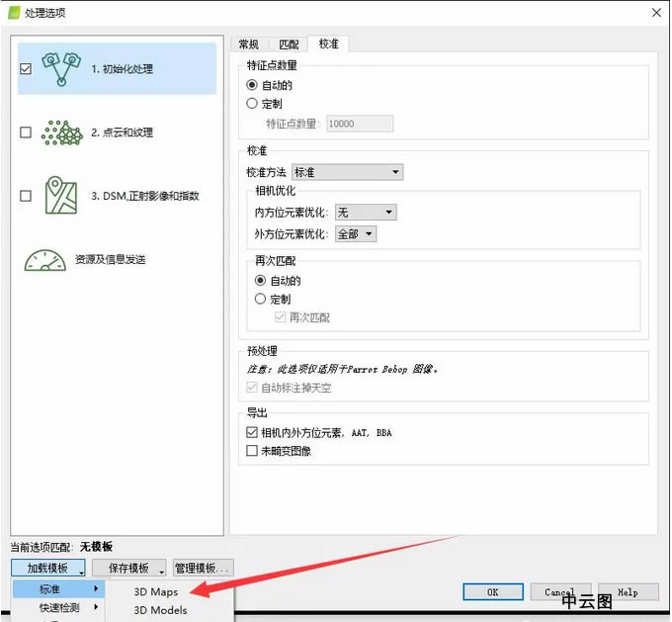Toggle the grayed 再次匹配 checkbox
Image resolution: width=672 pixels, height=622 pixels.
(x=280, y=317)
